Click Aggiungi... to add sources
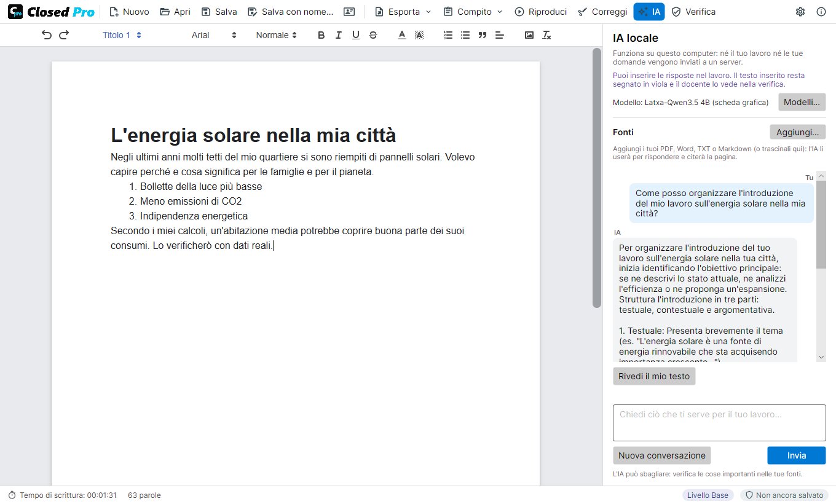The height and width of the screenshot is (504, 836). 798,132
